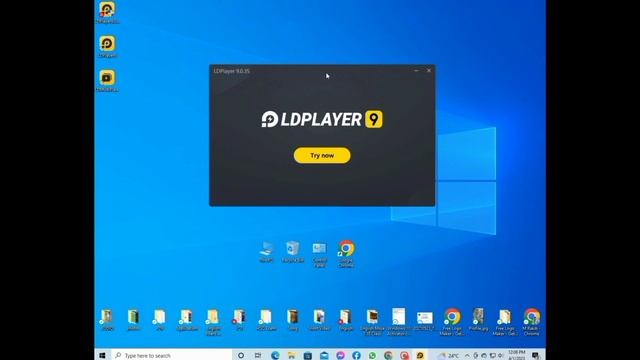640x360 pixels.
Task: Close the LDPlayer 9 splash window
Action: coord(429,71)
